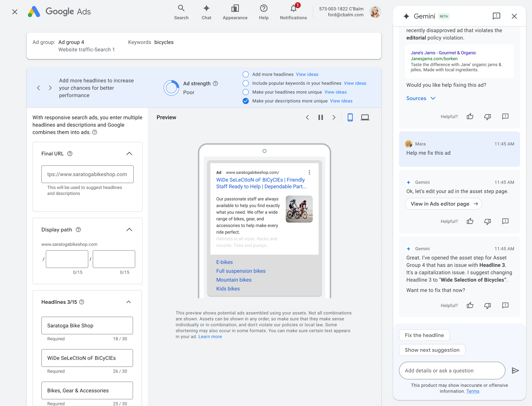This screenshot has height=406, width=532.
Task: Select mobile phone preview icon
Action: pyautogui.click(x=350, y=118)
